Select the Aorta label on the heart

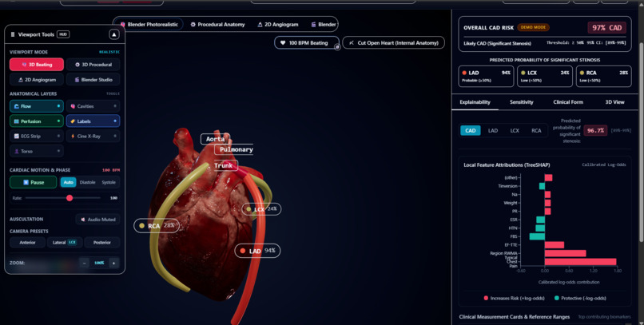point(215,139)
